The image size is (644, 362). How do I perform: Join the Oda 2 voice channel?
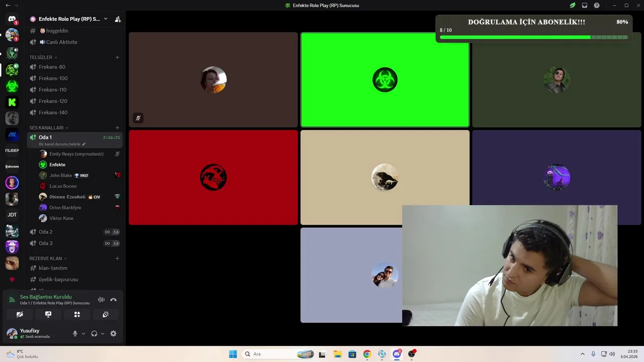pos(74,232)
